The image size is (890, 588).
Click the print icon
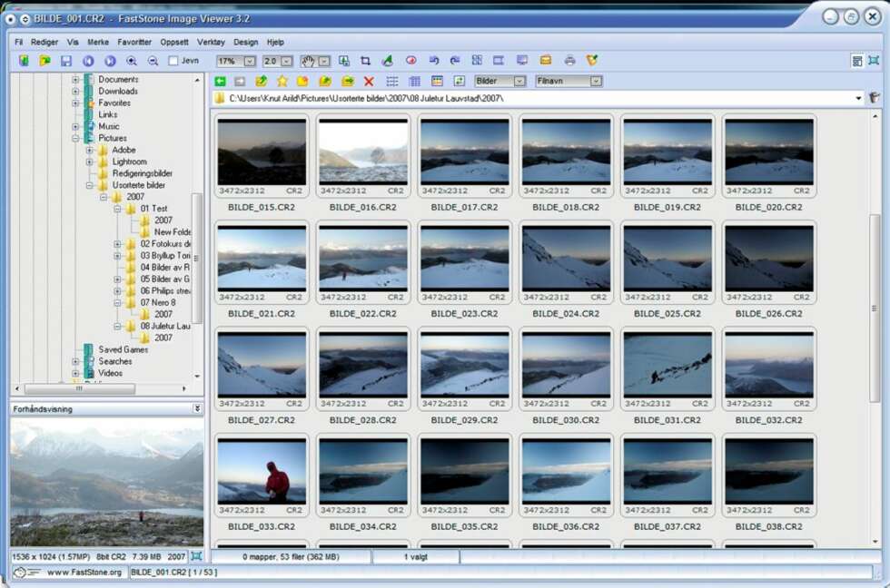[x=570, y=61]
